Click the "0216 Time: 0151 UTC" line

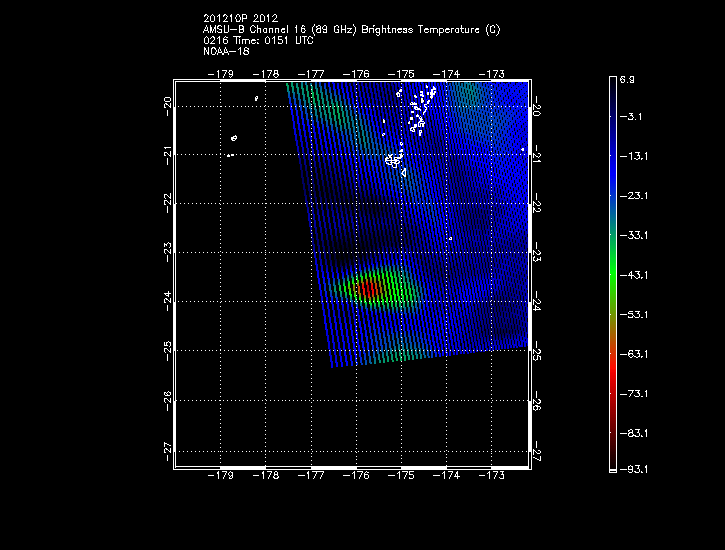point(257,40)
